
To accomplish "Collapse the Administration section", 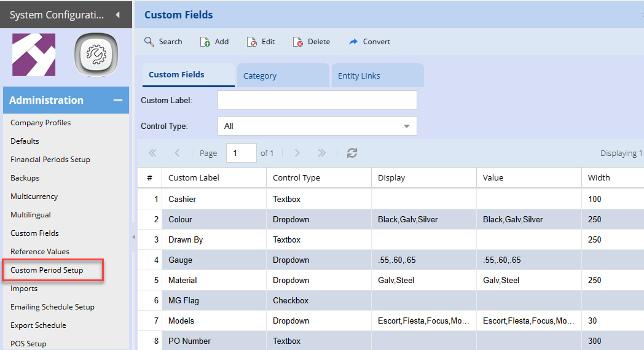I will point(117,100).
